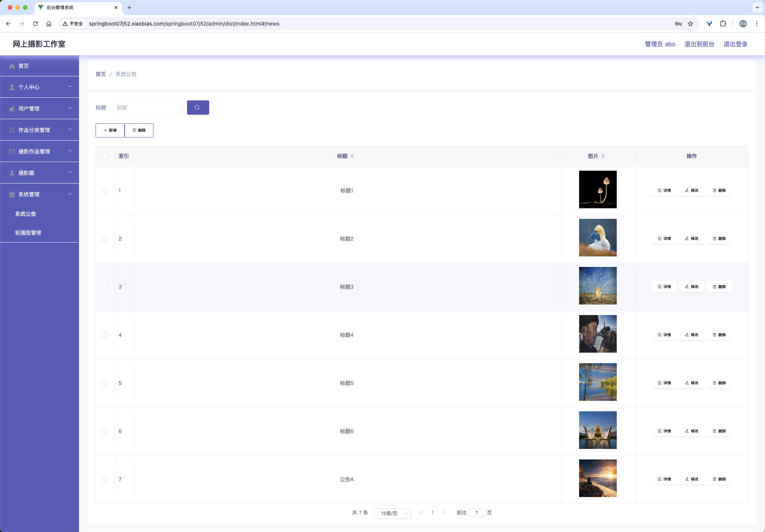The width and height of the screenshot is (765, 532).
Task: Open 详情 for row 标题2
Action: [x=664, y=239]
